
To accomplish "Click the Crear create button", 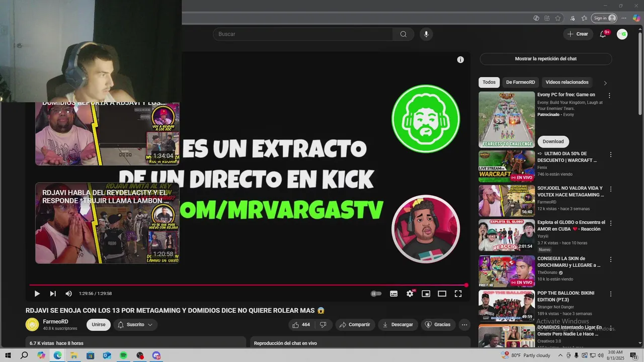I will (578, 34).
